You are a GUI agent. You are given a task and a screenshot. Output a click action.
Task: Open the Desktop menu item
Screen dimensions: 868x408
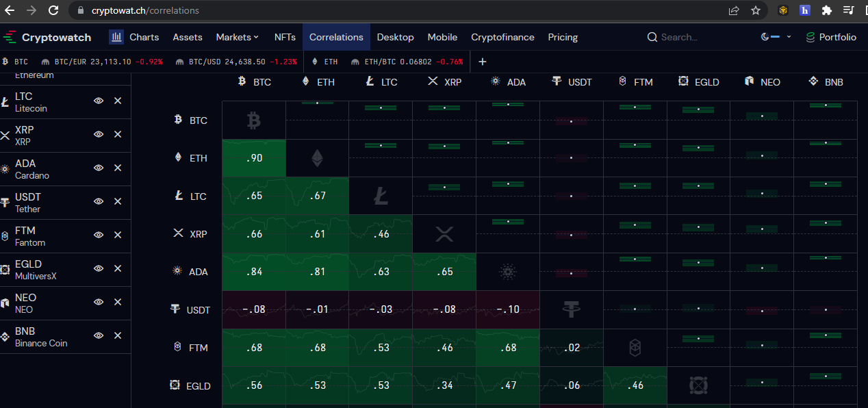pos(396,37)
